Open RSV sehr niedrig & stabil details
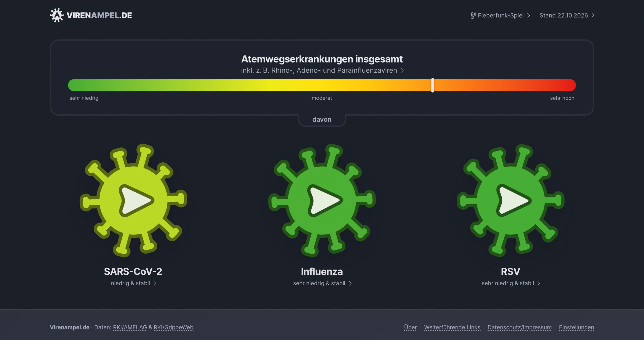Screen dimensions: 644x340 point(508,283)
